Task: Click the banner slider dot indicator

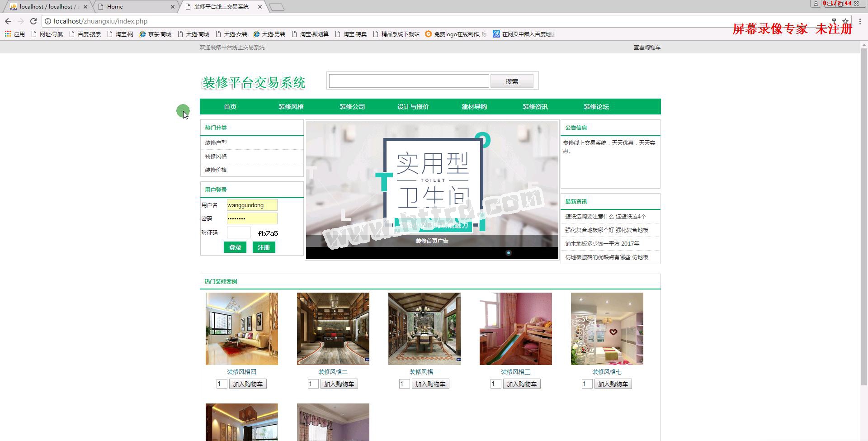Action: click(508, 253)
